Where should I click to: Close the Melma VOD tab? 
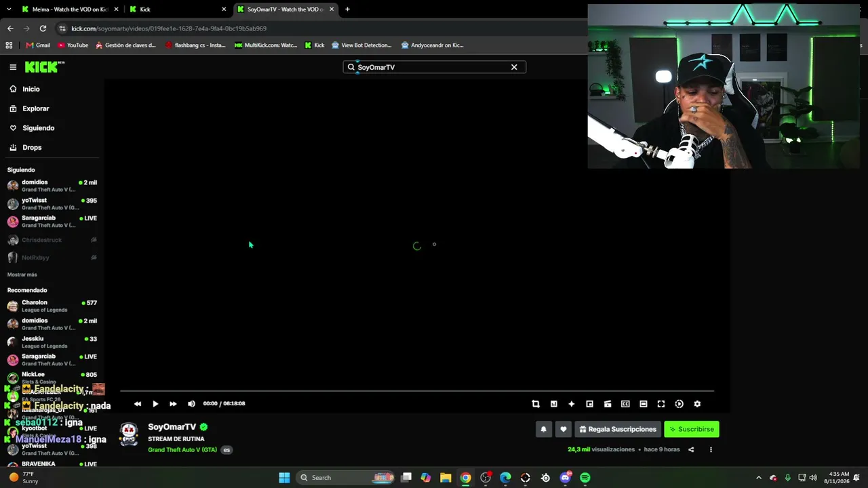[x=117, y=9]
